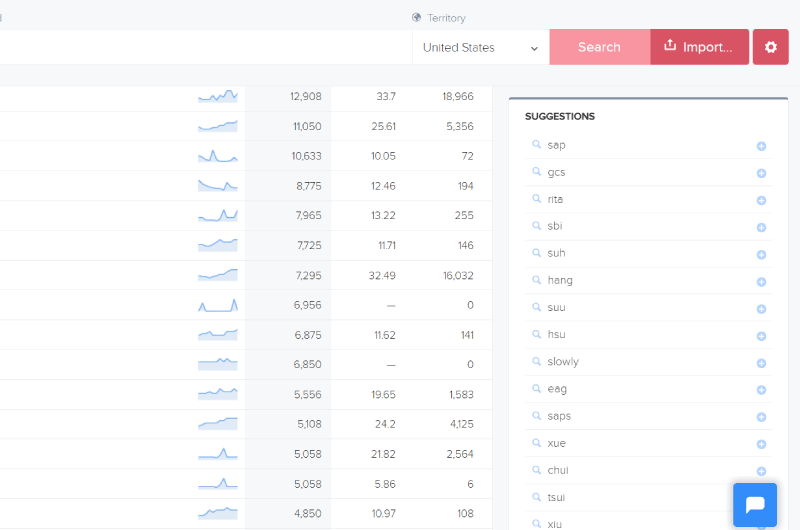Viewport: 800px width, 530px height.
Task: Select the 'rita' suggestion keyword
Action: (x=555, y=199)
